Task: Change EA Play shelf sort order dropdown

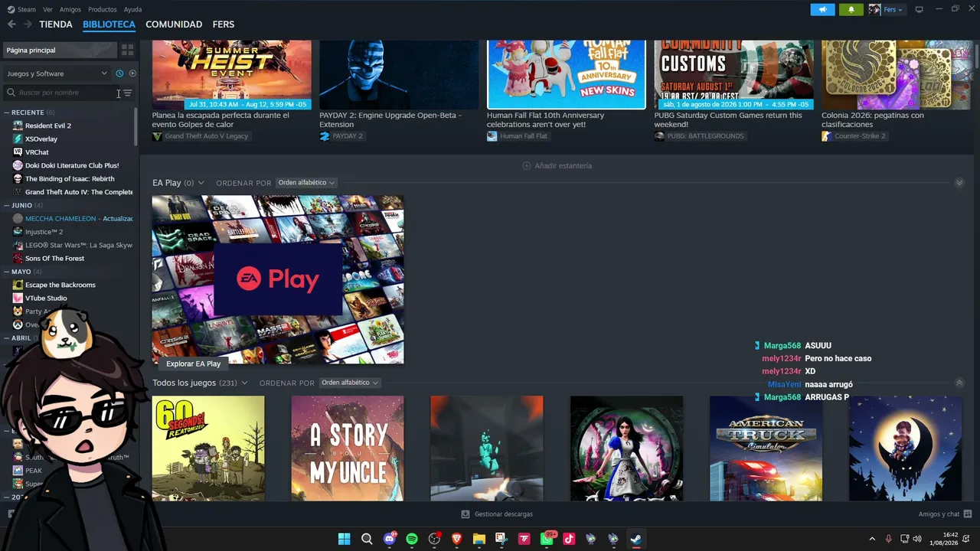Action: pos(306,183)
